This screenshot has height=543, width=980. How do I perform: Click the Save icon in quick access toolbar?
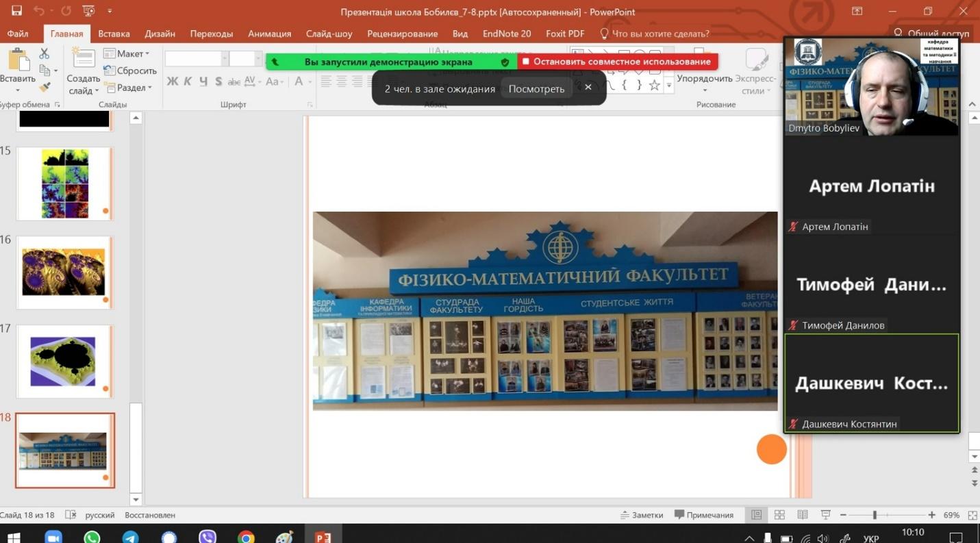point(16,11)
